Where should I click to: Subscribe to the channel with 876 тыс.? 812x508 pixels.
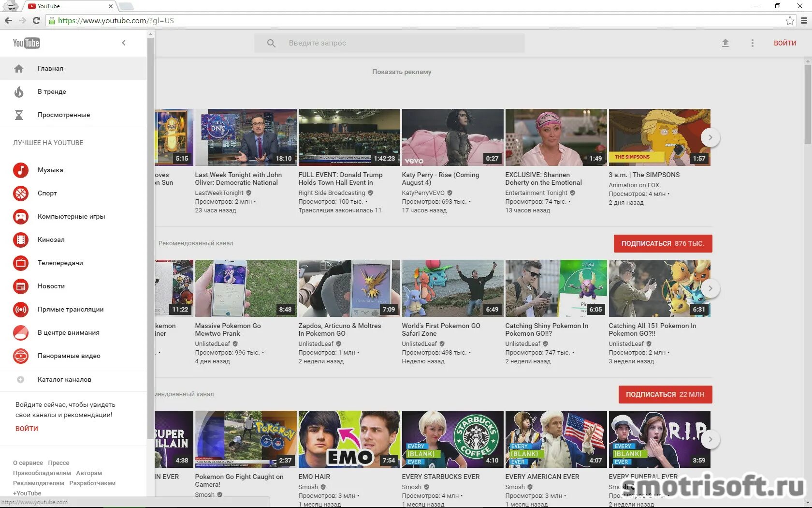tap(663, 243)
